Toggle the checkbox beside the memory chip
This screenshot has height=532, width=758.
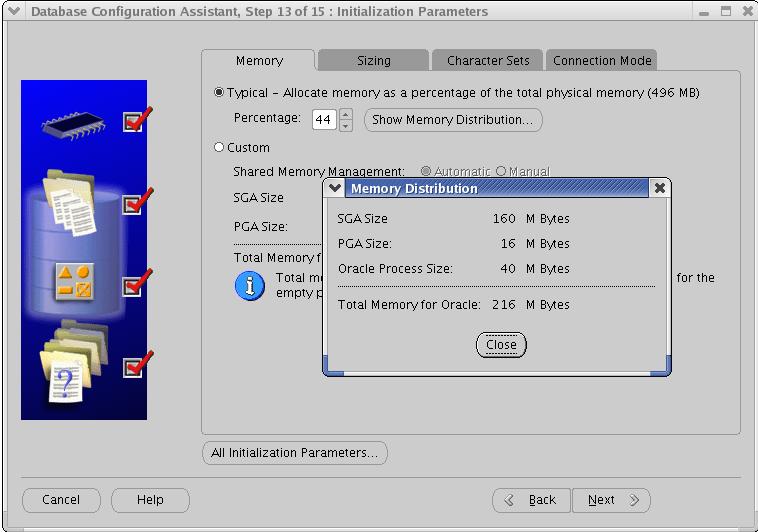[x=132, y=122]
